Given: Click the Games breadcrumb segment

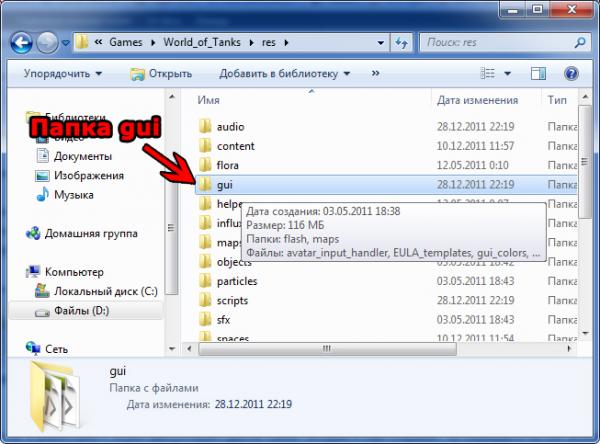Looking at the screenshot, I should tap(126, 42).
